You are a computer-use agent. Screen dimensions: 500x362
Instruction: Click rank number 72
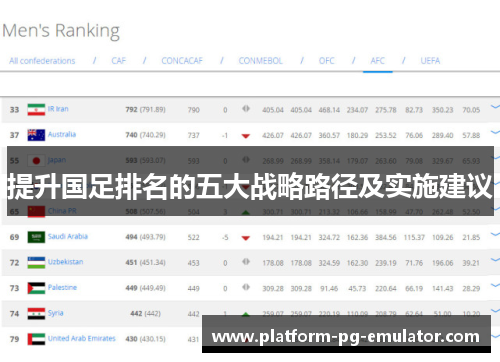point(14,263)
